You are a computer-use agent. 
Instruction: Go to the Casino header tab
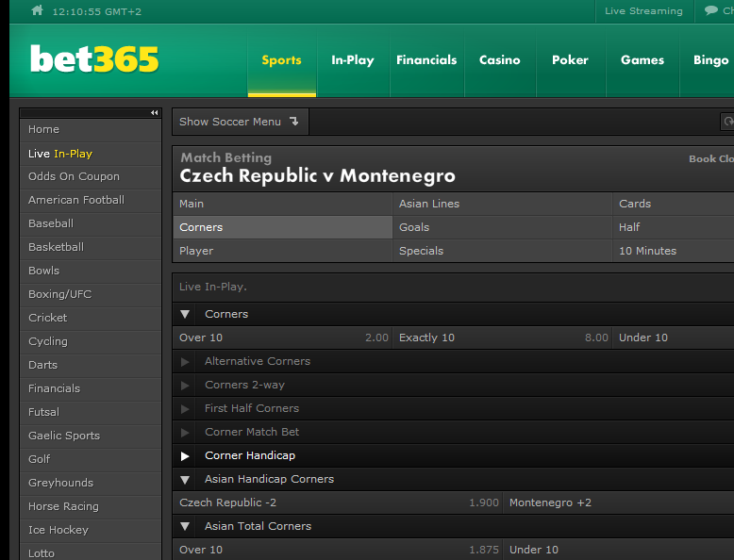pos(499,60)
